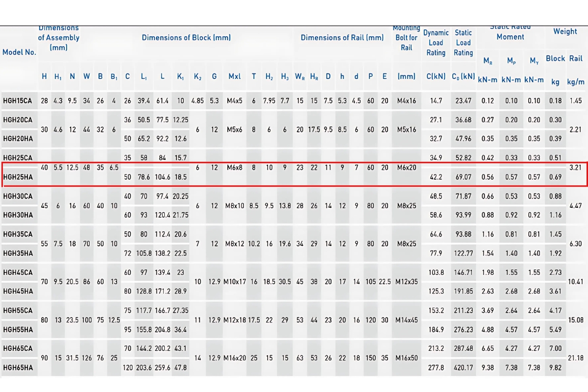
Task: Click the Mounting Bolt for Rail header
Action: (406, 38)
